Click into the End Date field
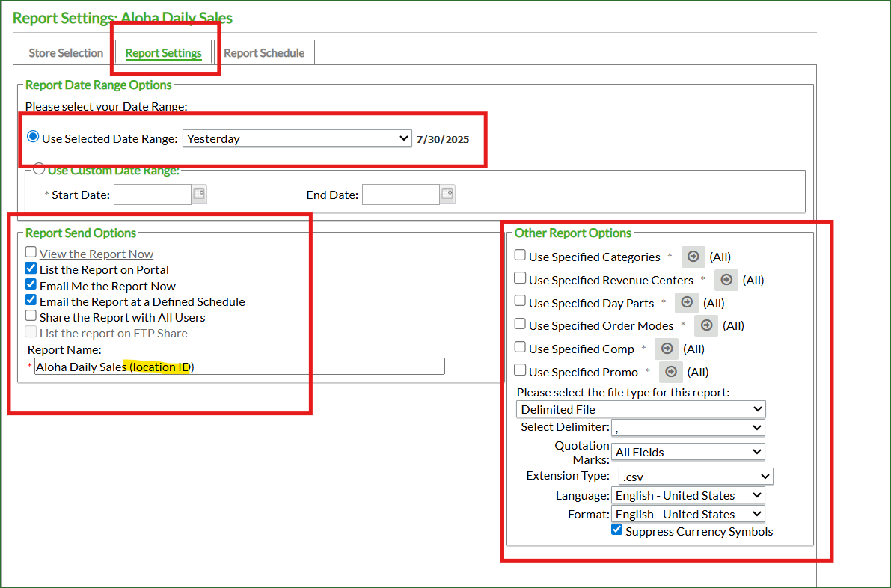 coord(400,195)
